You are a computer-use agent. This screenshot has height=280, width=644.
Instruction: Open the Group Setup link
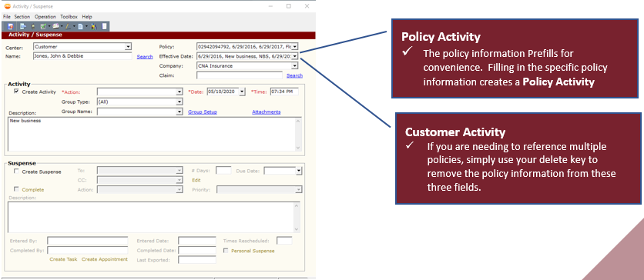click(203, 112)
